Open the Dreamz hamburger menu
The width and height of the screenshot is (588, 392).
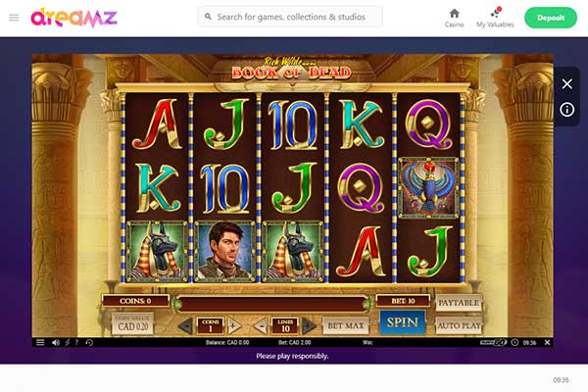14,18
